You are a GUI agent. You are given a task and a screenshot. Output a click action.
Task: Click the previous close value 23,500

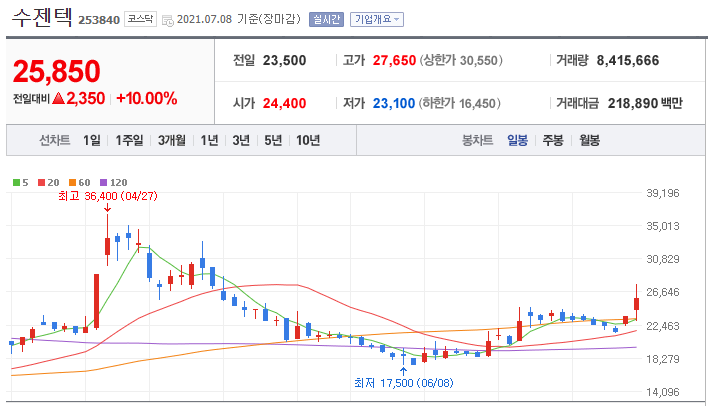tap(284, 61)
